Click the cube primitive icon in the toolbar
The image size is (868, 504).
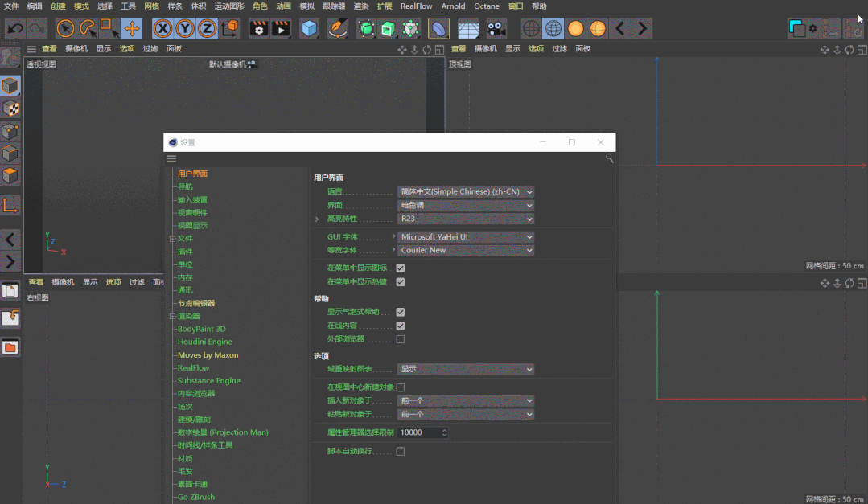(x=310, y=29)
